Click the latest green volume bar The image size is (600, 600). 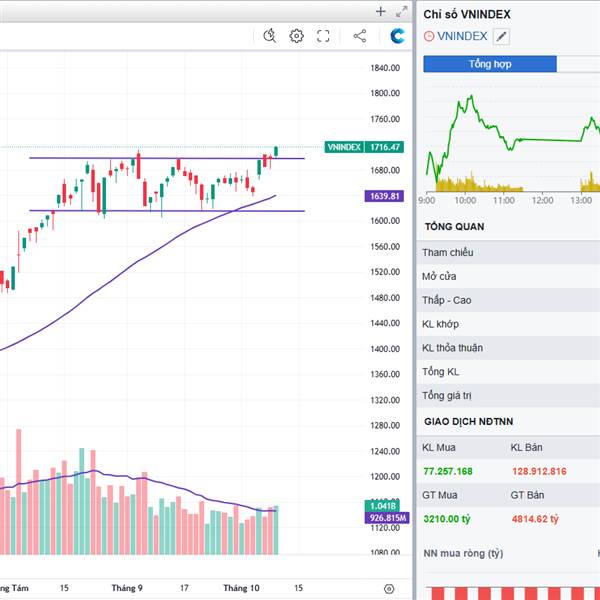tap(275, 530)
